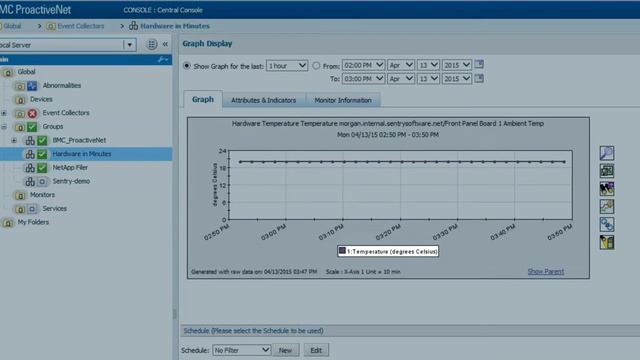Switch to Monitor Information tab
This screenshot has width=640, height=360.
click(343, 100)
